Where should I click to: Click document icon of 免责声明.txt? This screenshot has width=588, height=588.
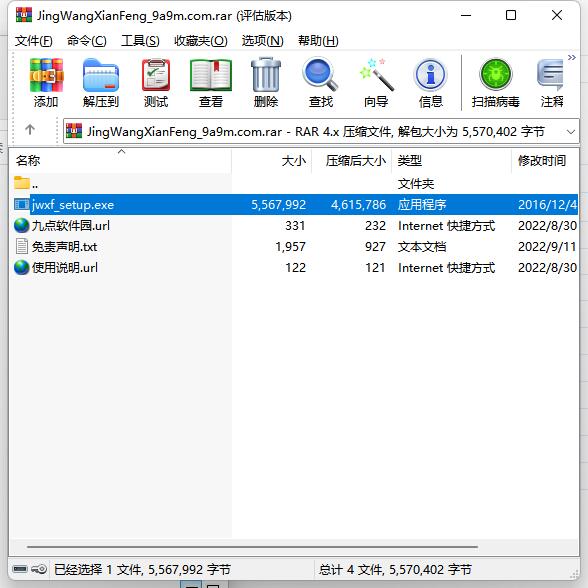tap(22, 247)
